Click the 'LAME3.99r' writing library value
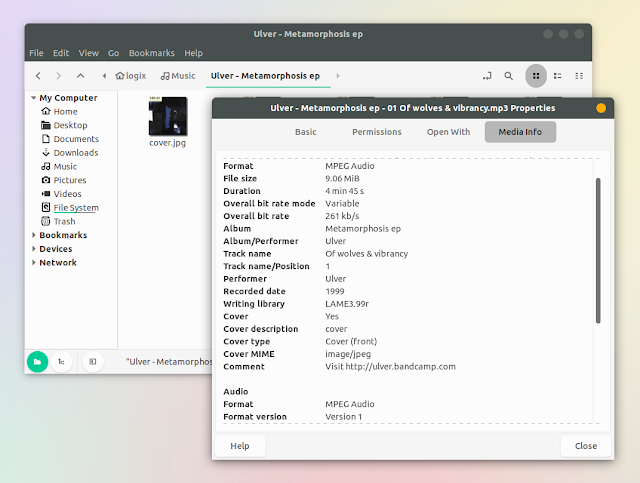Image resolution: width=640 pixels, height=483 pixels. point(347,304)
